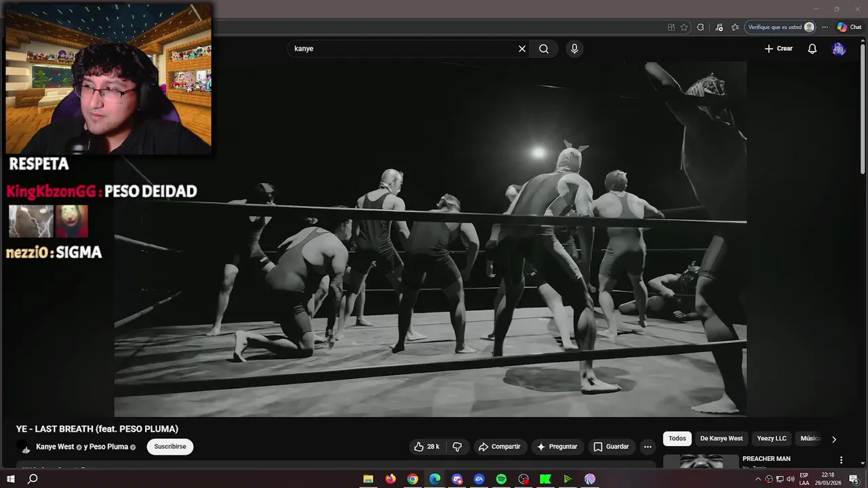Click the PREACHER MAN video title

pyautogui.click(x=766, y=459)
